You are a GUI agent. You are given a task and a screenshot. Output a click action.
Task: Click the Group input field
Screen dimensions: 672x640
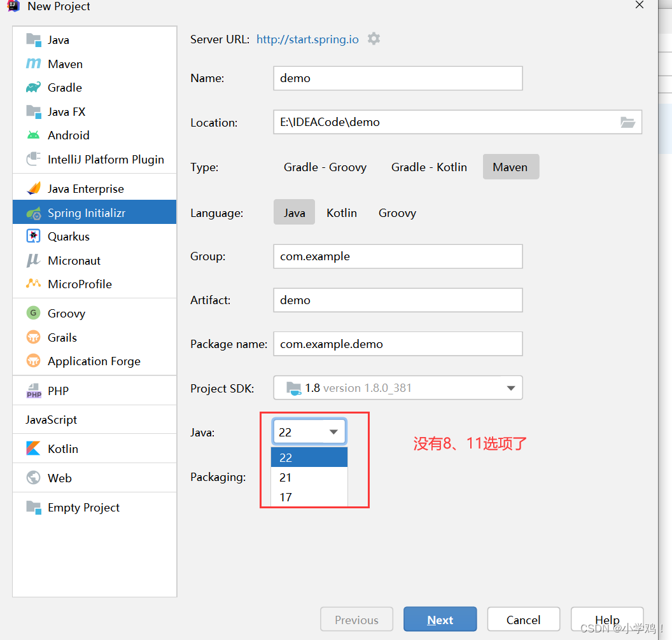[x=398, y=256]
